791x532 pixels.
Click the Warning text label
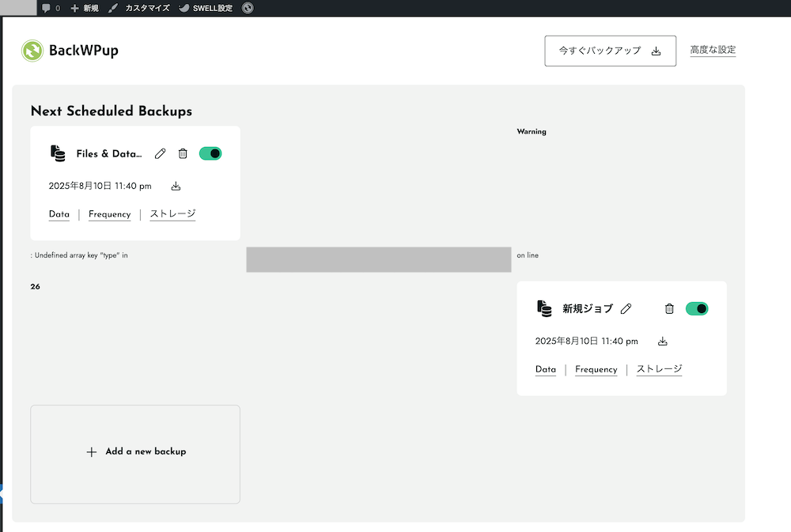click(532, 131)
